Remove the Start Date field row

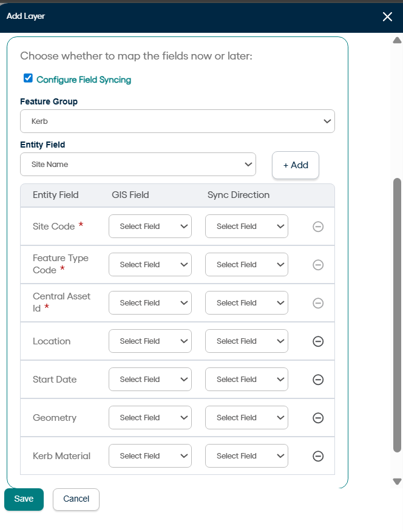(x=317, y=380)
